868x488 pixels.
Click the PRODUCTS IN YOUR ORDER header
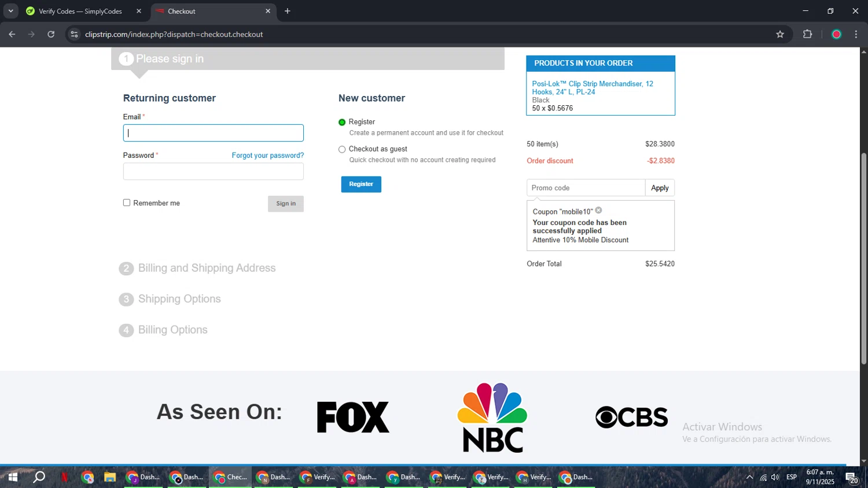click(x=601, y=64)
